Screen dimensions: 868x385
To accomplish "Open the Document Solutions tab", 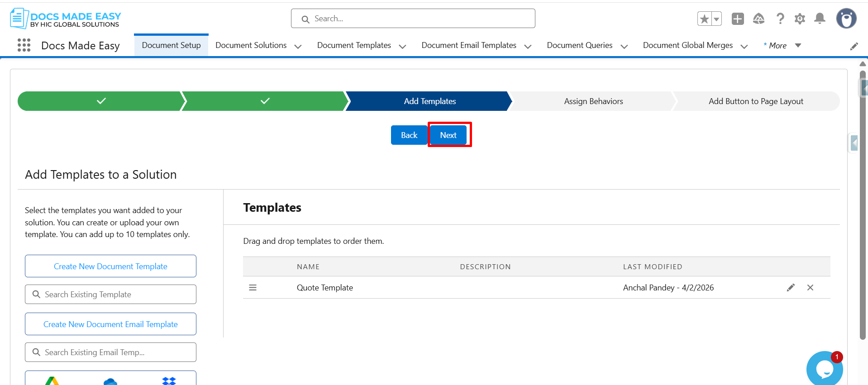I will point(251,45).
